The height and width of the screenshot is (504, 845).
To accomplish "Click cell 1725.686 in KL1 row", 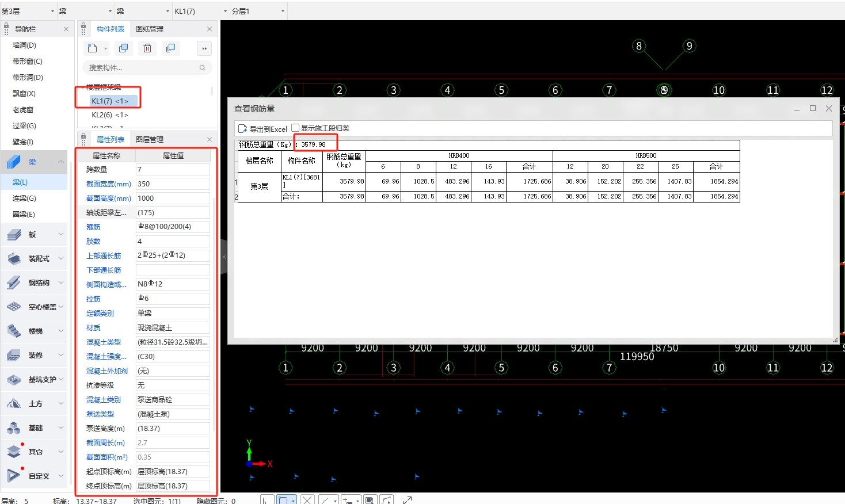I will coord(530,181).
